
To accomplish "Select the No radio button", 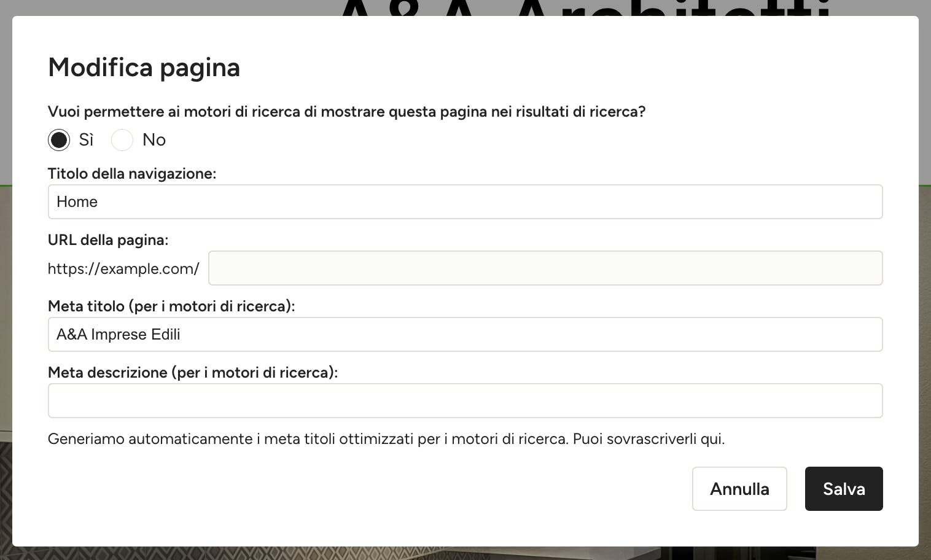I will pos(122,140).
